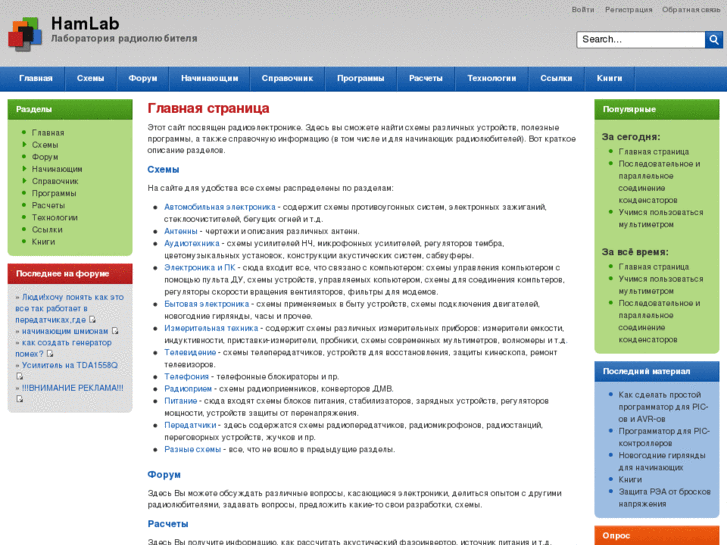The height and width of the screenshot is (545, 727).
Task: Click the Форум section heading
Action: (x=164, y=474)
